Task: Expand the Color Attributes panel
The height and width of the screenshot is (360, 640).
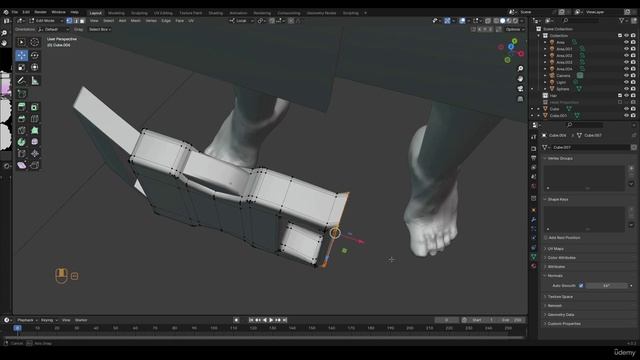Action: (562, 258)
